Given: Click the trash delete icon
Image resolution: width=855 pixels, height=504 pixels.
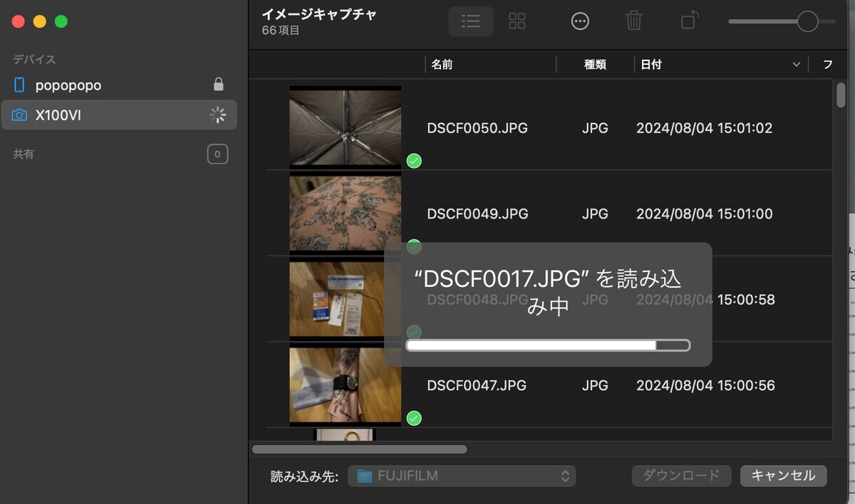Looking at the screenshot, I should pos(633,21).
